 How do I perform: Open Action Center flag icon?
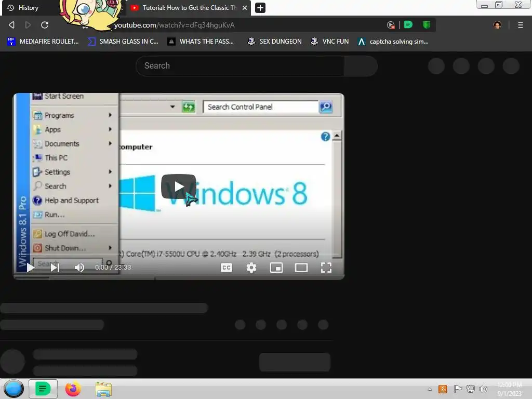(457, 389)
